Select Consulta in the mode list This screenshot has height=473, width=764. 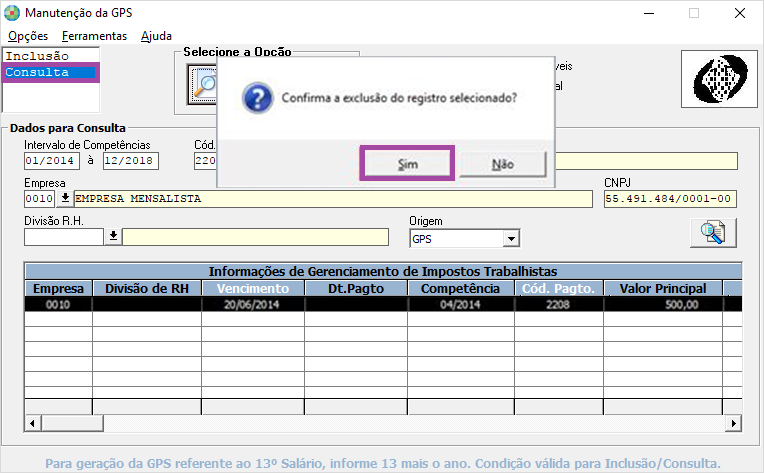51,72
